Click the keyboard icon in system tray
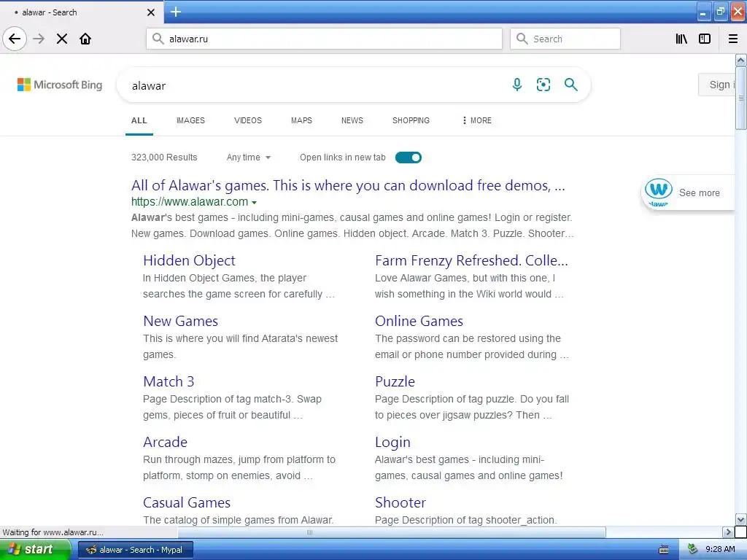 point(664,550)
